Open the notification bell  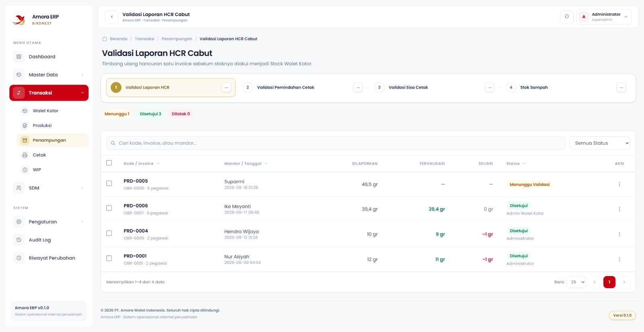567,17
